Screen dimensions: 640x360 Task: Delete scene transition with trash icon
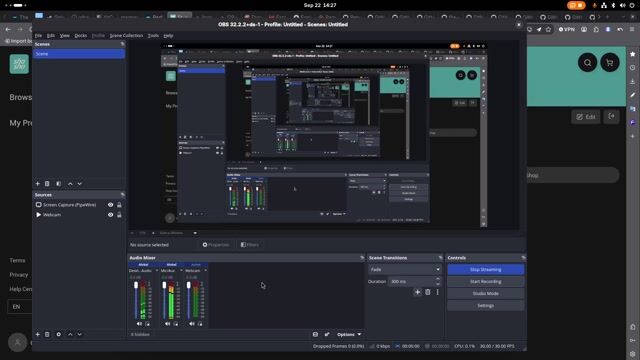tap(428, 292)
